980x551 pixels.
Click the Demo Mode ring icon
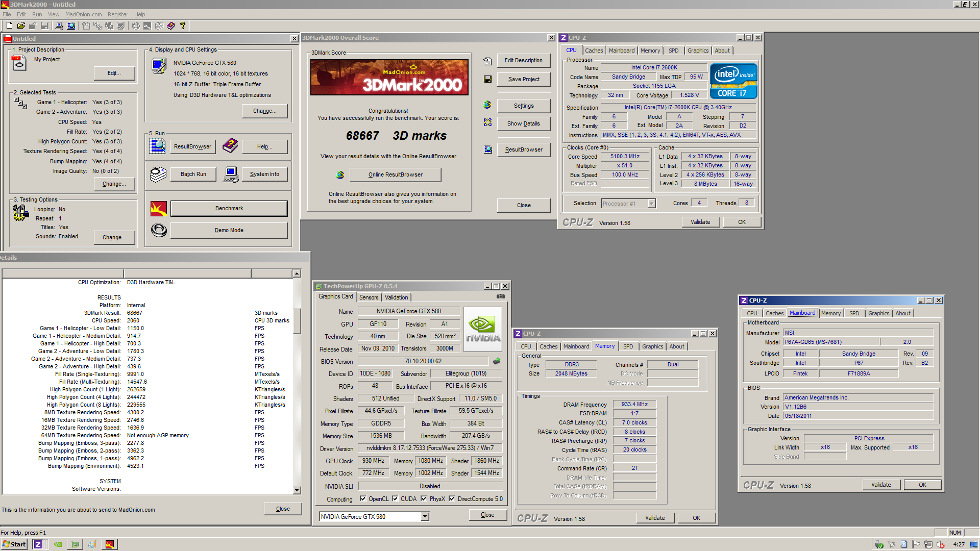coord(159,231)
